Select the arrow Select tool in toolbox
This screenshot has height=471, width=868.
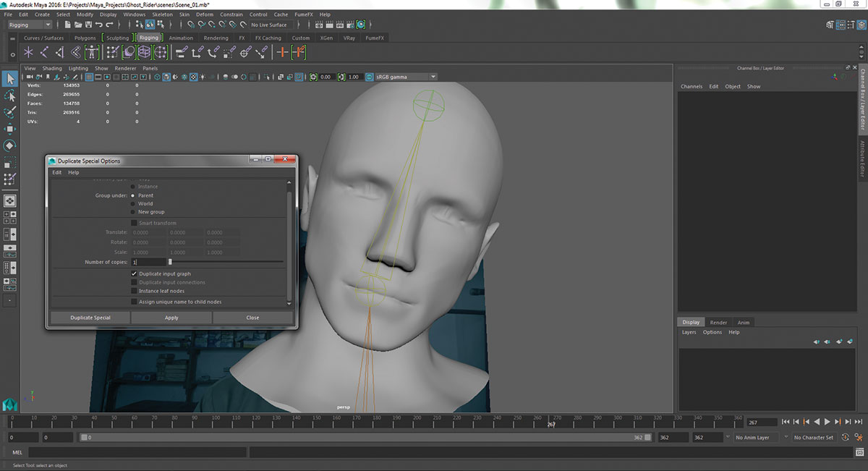(10, 78)
